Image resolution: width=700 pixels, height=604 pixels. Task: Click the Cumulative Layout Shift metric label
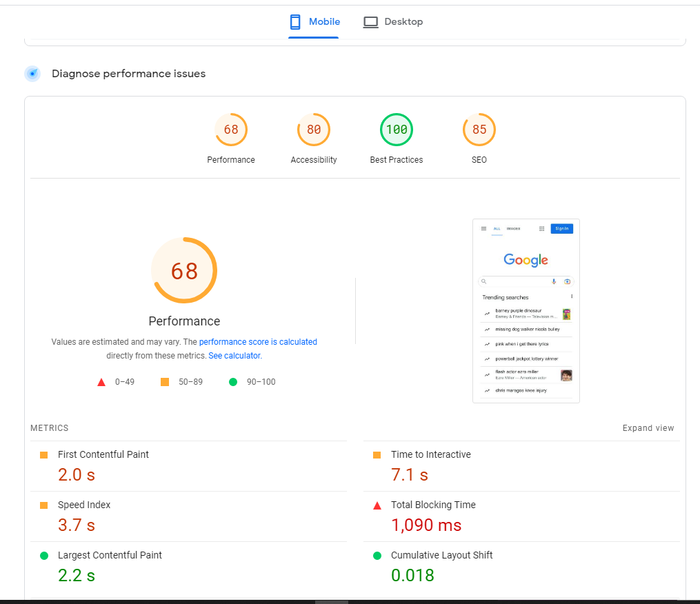click(441, 555)
